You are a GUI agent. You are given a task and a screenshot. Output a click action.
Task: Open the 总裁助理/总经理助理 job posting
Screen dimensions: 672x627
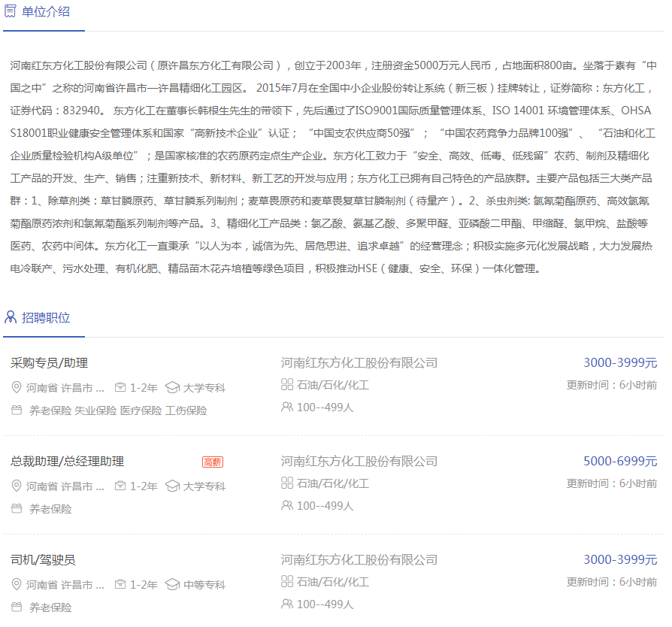[68, 462]
